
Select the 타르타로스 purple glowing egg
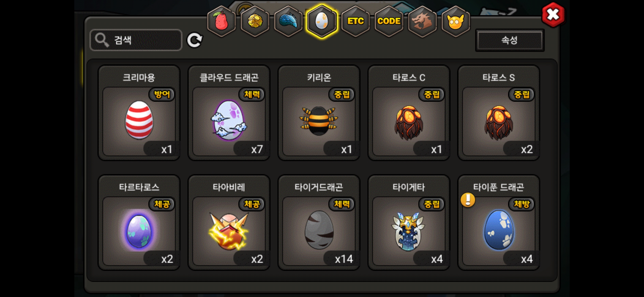139,222
